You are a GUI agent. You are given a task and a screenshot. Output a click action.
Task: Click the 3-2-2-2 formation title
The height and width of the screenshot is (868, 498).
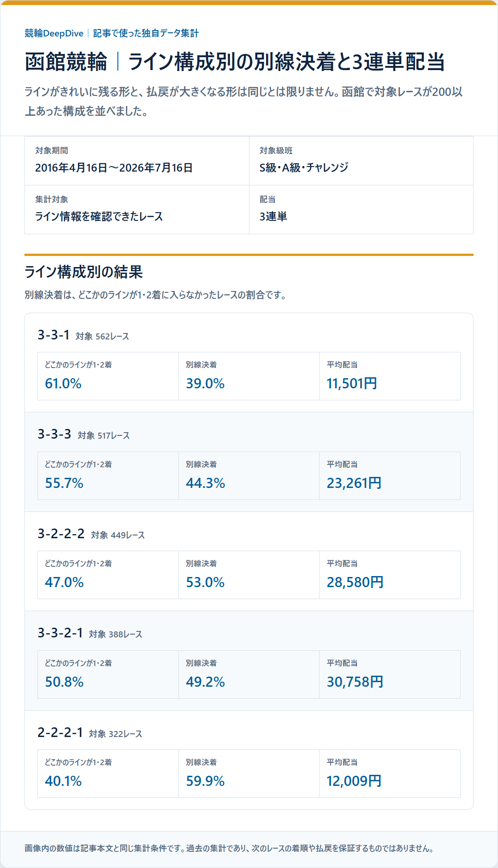tap(61, 534)
